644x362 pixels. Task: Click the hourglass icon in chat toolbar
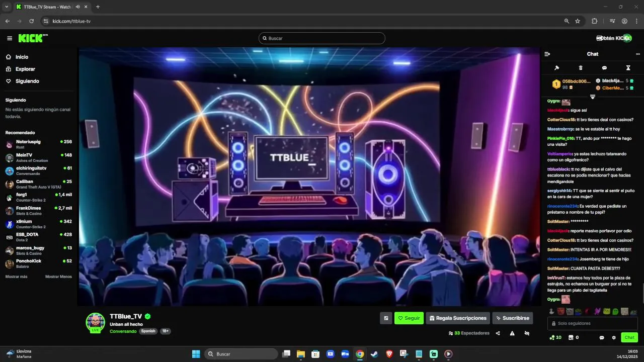(628, 68)
